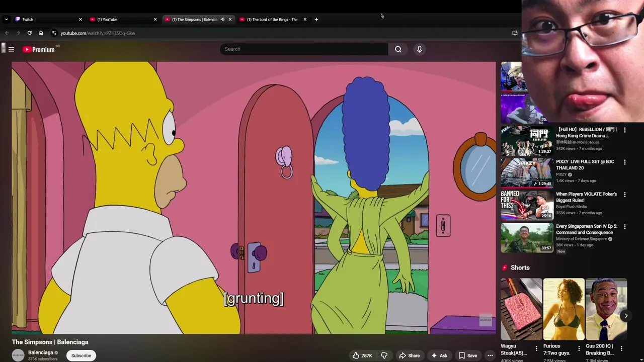Screen dimensions: 644x362
Task: Open a new browser tab with plus
Action: point(316,20)
